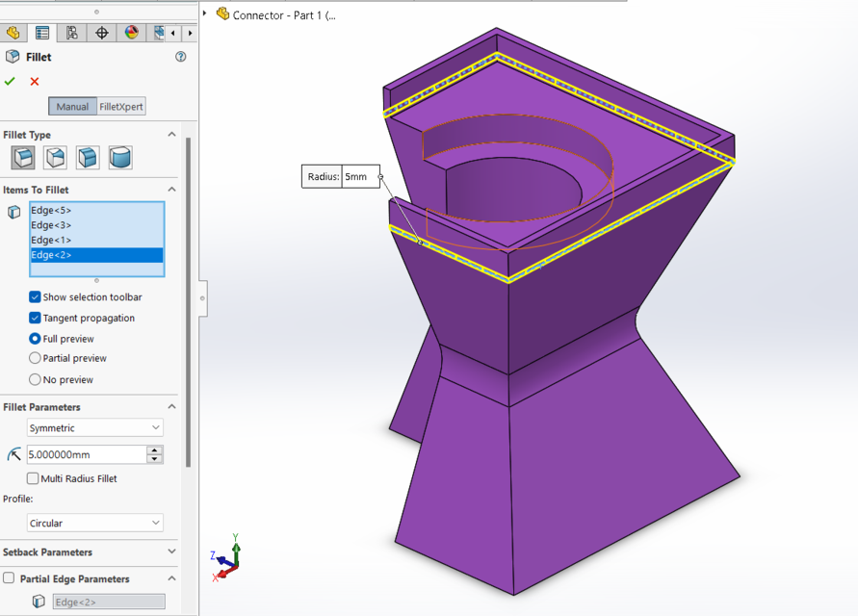The width and height of the screenshot is (858, 616).
Task: Enable Multi Radius Fillet
Action: [33, 478]
